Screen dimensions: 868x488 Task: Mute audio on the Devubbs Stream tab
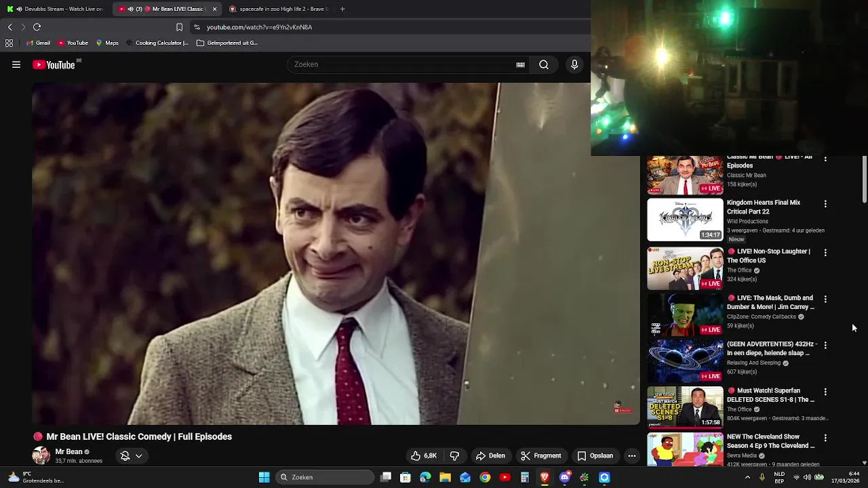coord(19,9)
